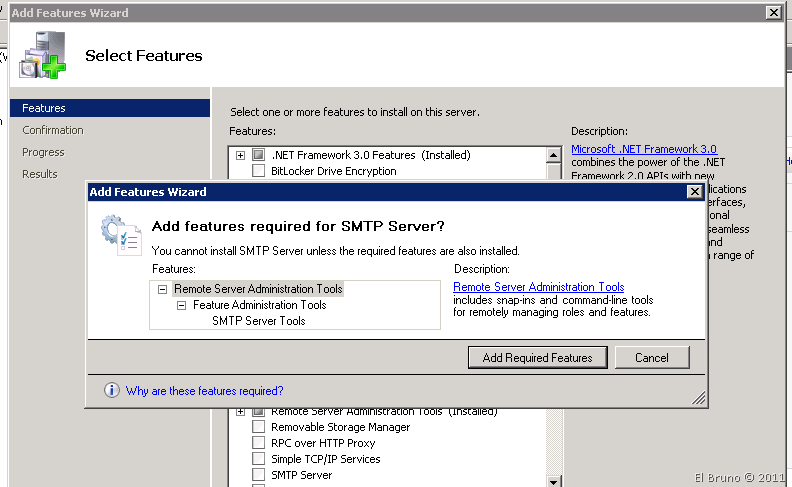Open the 'Why are these features required?' link
This screenshot has width=792, height=487.
pyautogui.click(x=204, y=391)
